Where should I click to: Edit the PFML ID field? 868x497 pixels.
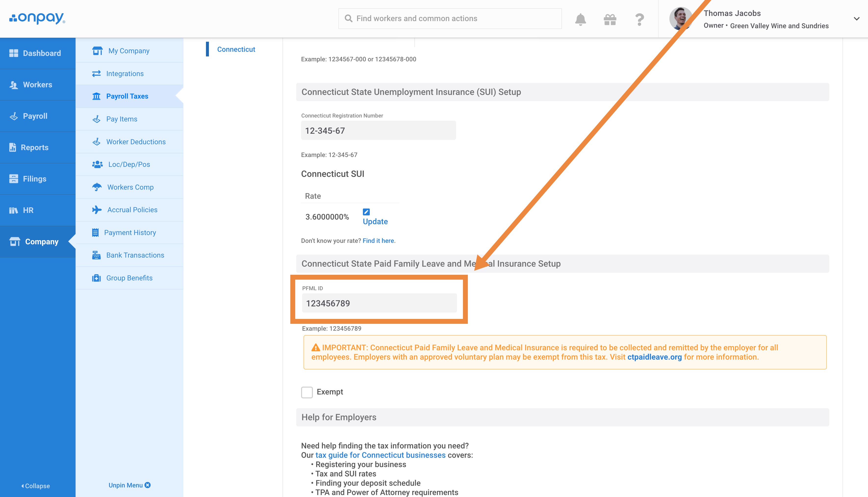click(379, 303)
